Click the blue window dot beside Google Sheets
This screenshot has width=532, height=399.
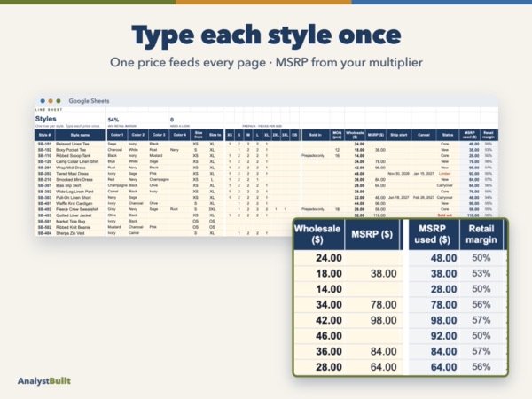43,101
